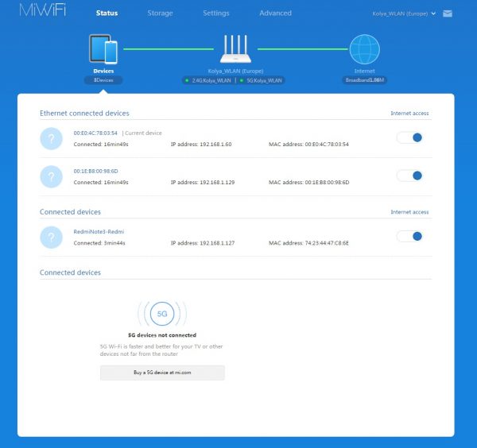477x448 pixels.
Task: Click MAC address 74:23:44:47:C8:6E text
Action: tap(308, 243)
